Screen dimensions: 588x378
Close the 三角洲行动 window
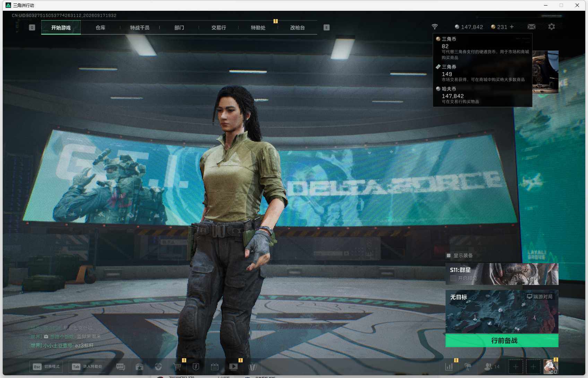click(x=577, y=5)
